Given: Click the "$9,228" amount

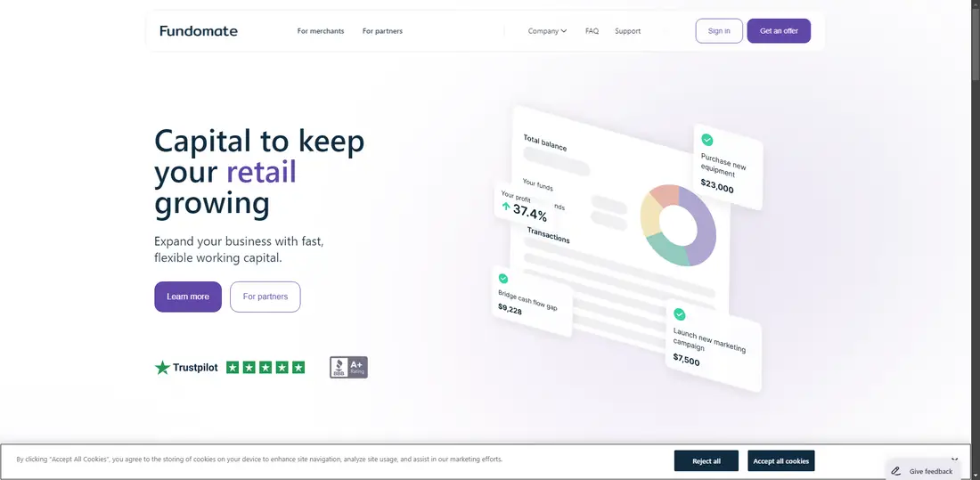Looking at the screenshot, I should tap(510, 309).
